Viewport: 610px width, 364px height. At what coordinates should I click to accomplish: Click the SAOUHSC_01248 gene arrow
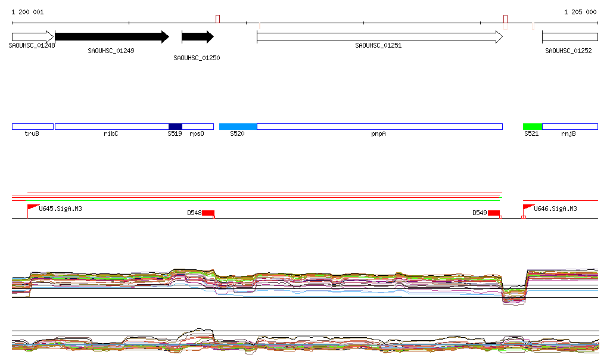pos(32,37)
